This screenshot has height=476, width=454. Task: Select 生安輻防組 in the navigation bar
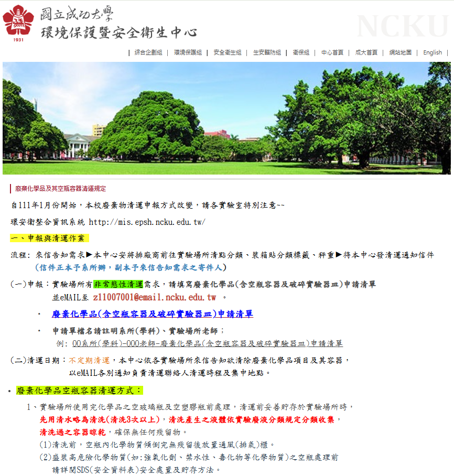pyautogui.click(x=267, y=52)
